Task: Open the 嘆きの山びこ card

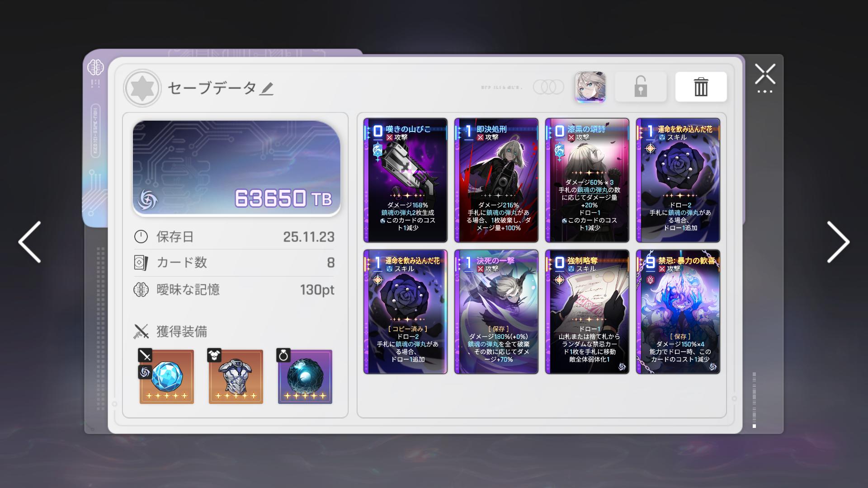Action: pyautogui.click(x=406, y=180)
